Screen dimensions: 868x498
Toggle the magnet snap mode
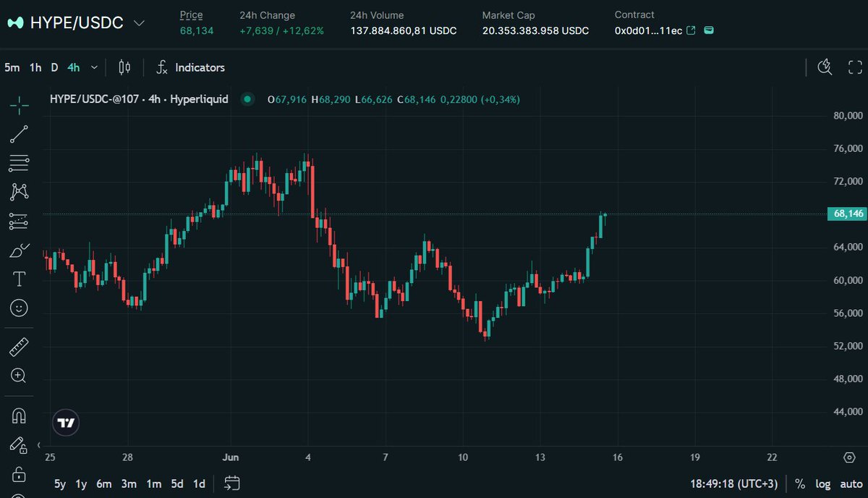tap(20, 415)
